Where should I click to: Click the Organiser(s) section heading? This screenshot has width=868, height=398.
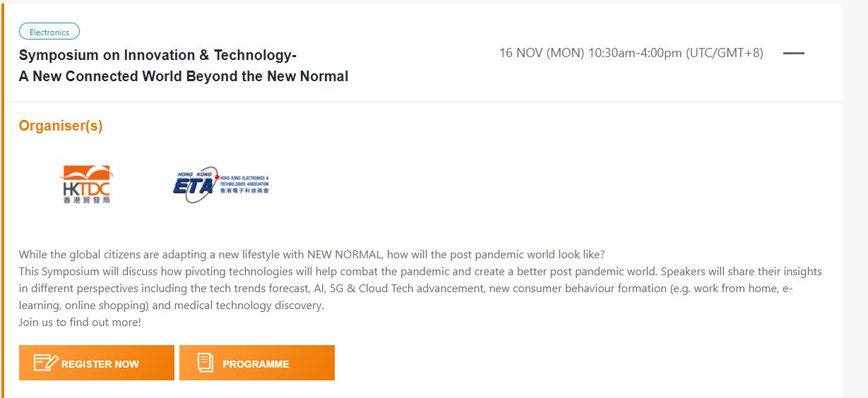pyautogui.click(x=61, y=126)
